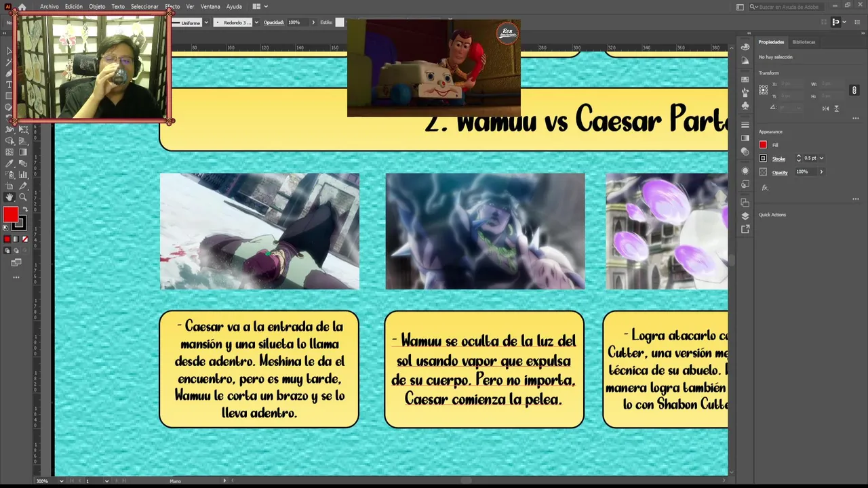The height and width of the screenshot is (488, 868).
Task: Expand the Opacity arrow in Properties panel
Action: tap(821, 171)
